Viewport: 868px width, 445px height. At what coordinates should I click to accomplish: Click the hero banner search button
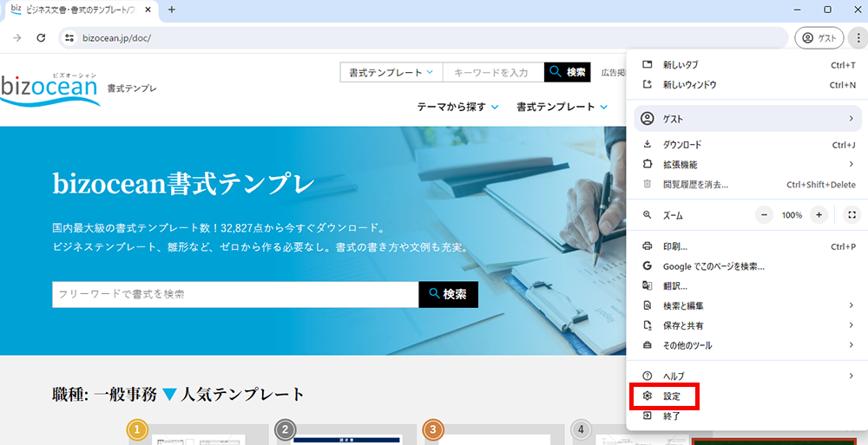(x=449, y=294)
